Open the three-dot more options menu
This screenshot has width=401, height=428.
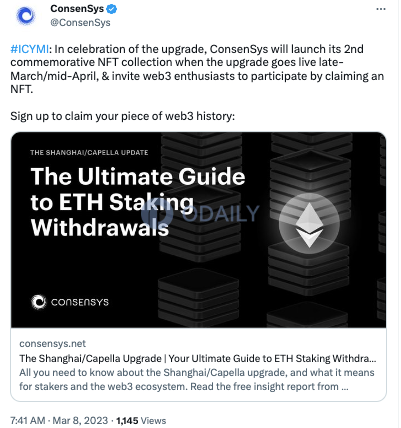click(381, 9)
